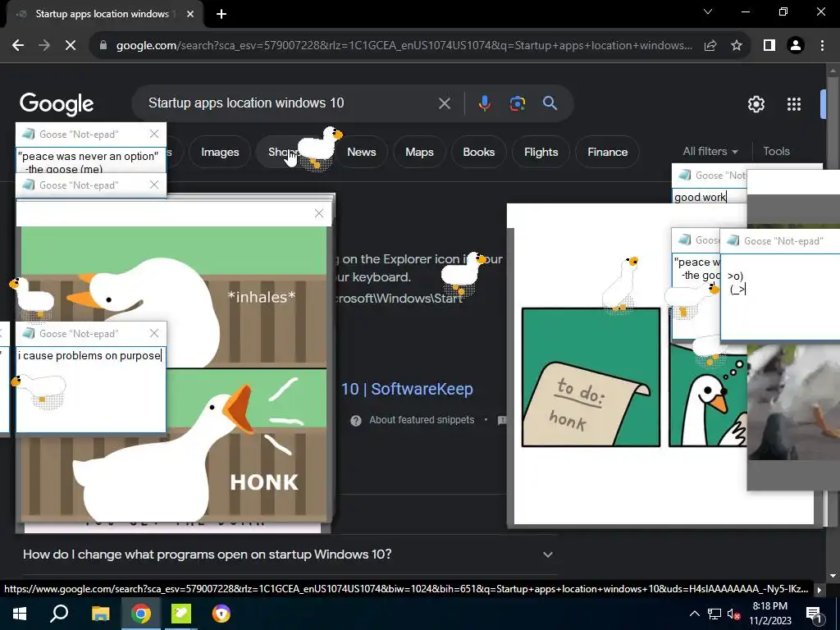840x630 pixels.
Task: Click the search input field
Action: point(290,103)
